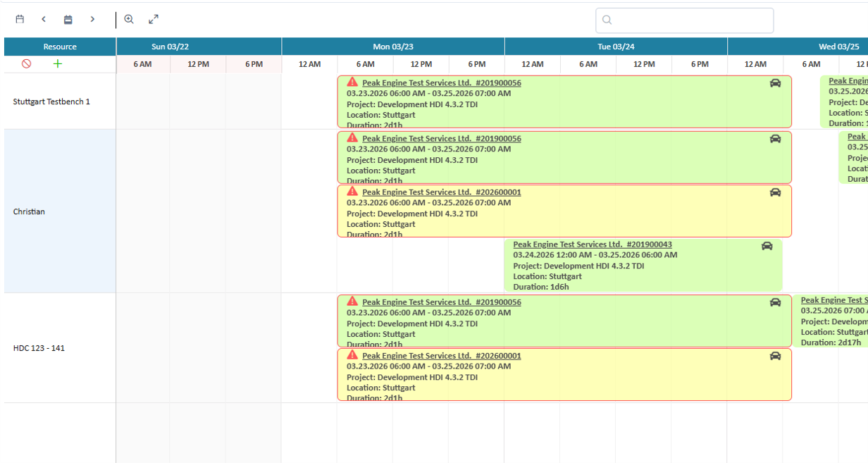Click car icon on booking #201900043
This screenshot has width=868, height=463.
(x=767, y=245)
